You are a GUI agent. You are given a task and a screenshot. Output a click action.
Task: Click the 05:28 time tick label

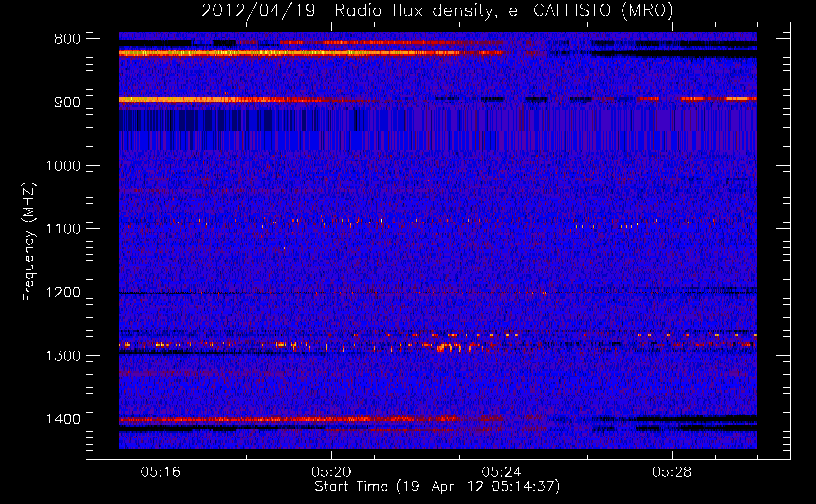672,472
